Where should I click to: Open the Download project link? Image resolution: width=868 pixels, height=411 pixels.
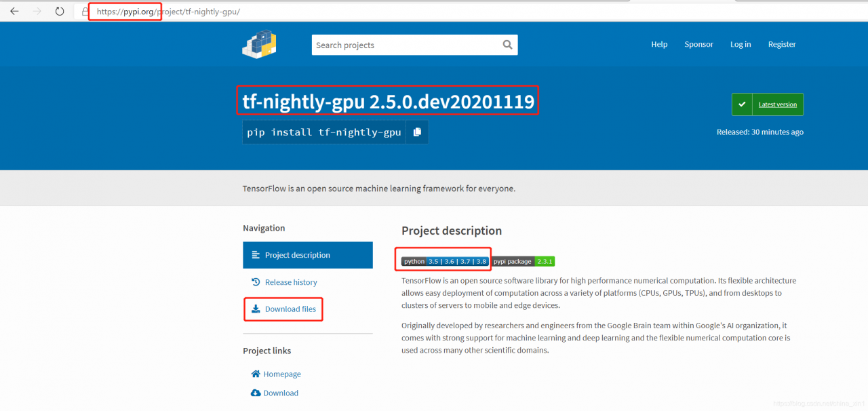tap(281, 393)
